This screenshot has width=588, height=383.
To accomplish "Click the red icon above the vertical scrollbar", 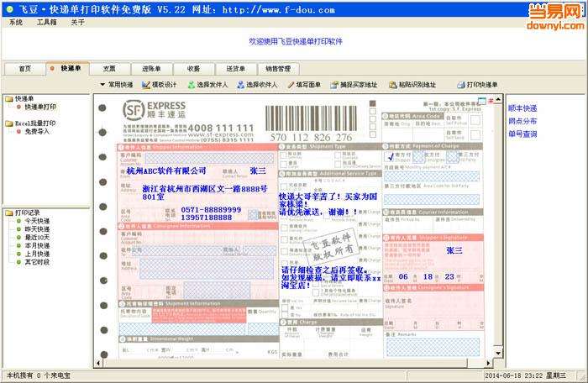I will 491,101.
